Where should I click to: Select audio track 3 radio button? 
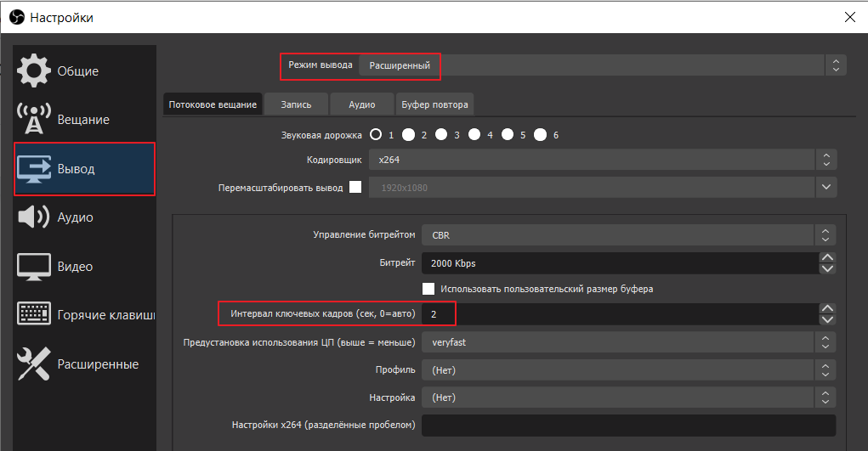pos(441,134)
